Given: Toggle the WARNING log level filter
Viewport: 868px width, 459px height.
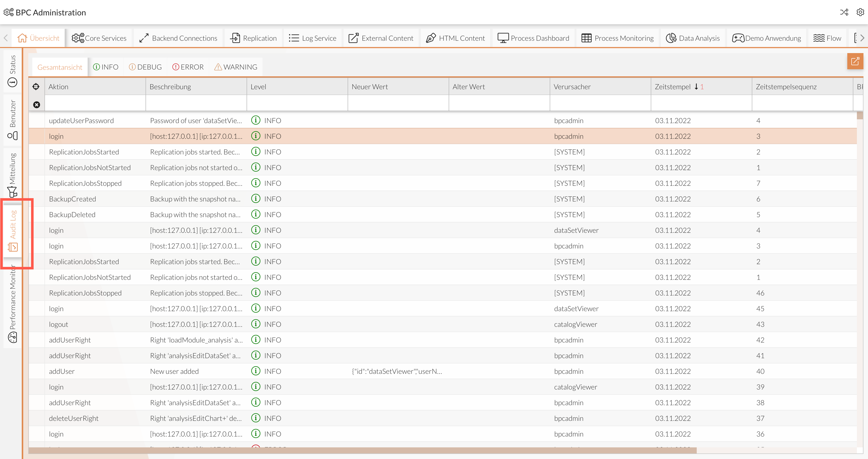Looking at the screenshot, I should (235, 67).
